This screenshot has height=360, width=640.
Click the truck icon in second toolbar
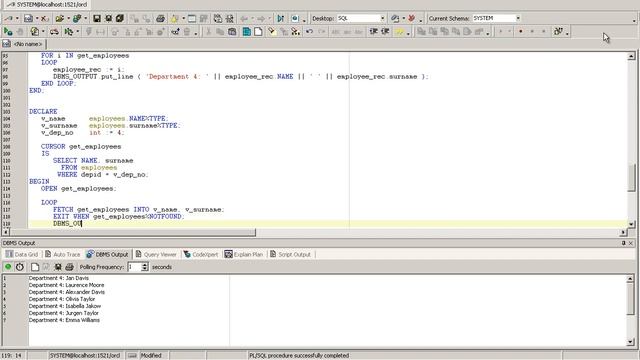click(54, 31)
